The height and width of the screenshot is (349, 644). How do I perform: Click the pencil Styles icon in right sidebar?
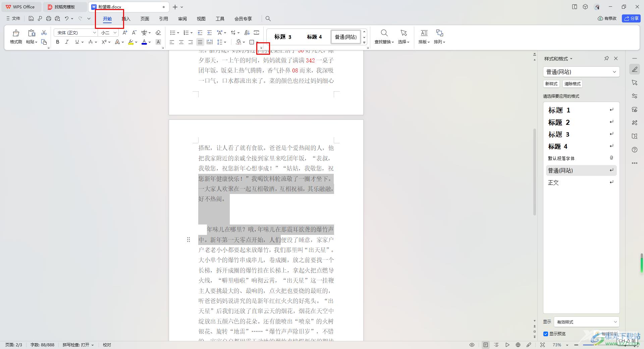coord(635,69)
